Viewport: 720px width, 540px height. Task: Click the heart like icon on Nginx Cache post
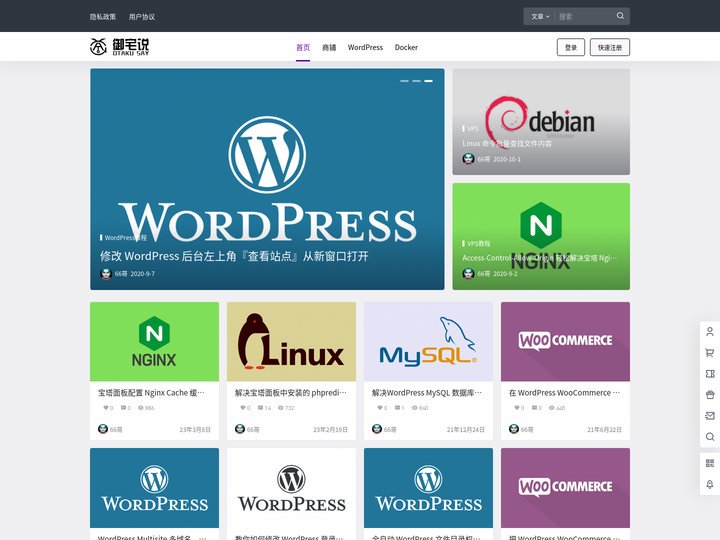(106, 408)
